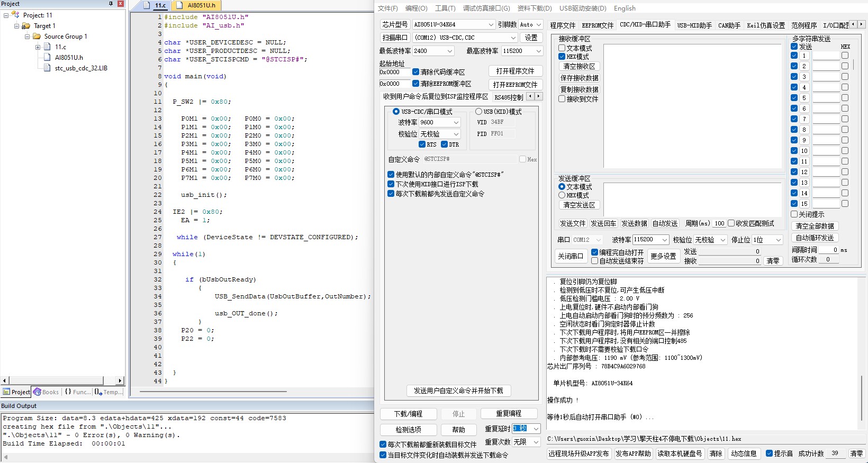Viewport: 868px width, 463px height.
Task: Collapse Source Group 1 expander
Action: (27, 37)
